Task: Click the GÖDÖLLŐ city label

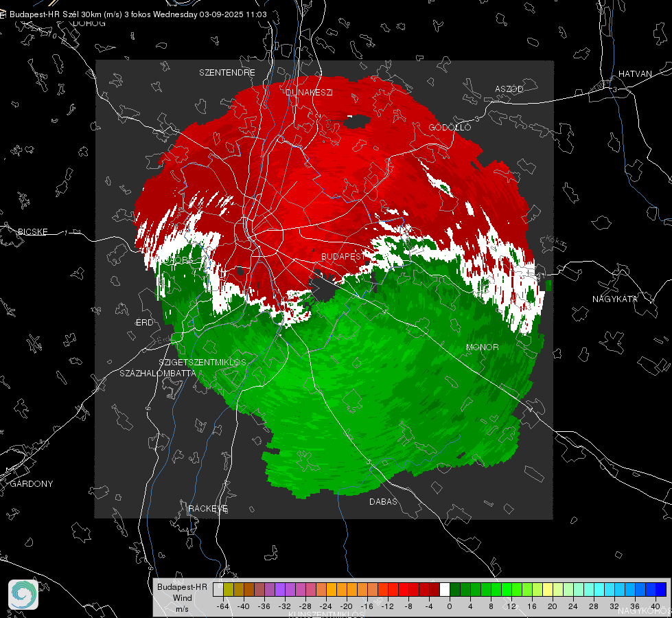Action: pyautogui.click(x=450, y=127)
